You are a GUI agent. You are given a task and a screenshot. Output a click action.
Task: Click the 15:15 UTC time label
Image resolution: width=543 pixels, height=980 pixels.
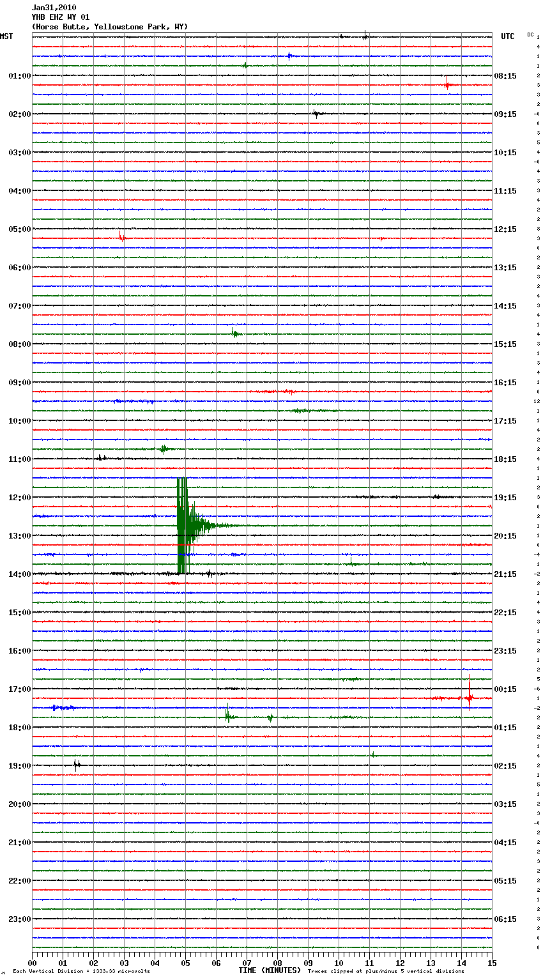(x=505, y=344)
